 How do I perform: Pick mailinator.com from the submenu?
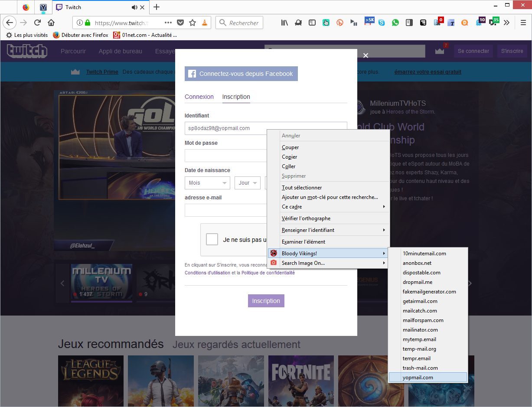(428, 330)
